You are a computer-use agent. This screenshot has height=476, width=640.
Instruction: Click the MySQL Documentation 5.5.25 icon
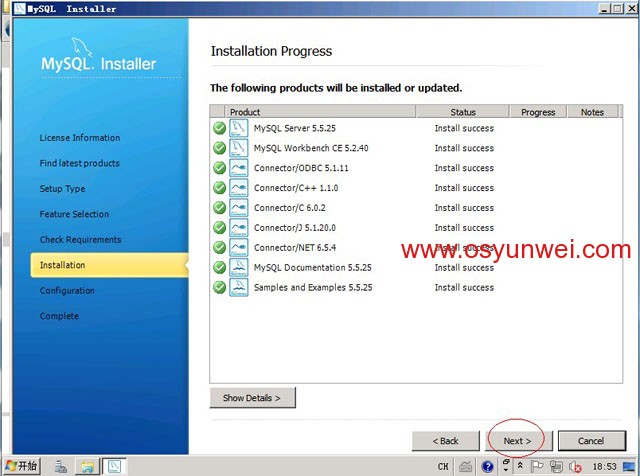pyautogui.click(x=238, y=268)
